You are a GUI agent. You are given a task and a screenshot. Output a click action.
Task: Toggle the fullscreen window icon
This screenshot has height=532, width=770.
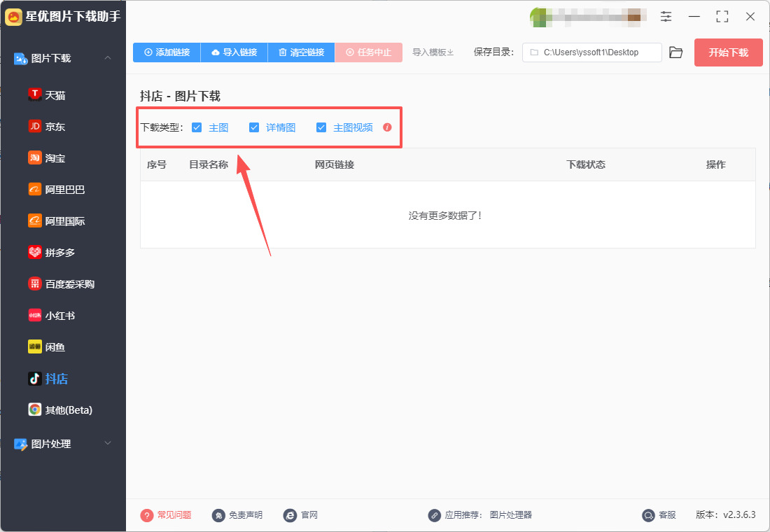[x=722, y=16]
